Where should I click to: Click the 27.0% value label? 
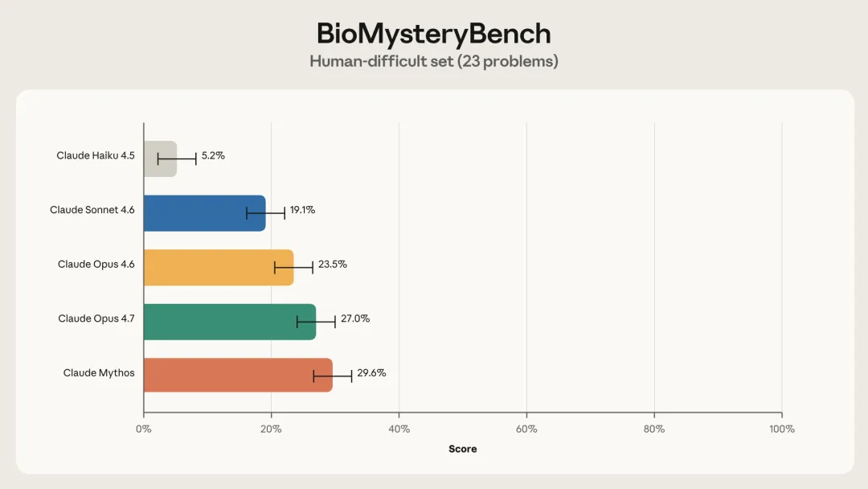click(x=355, y=318)
